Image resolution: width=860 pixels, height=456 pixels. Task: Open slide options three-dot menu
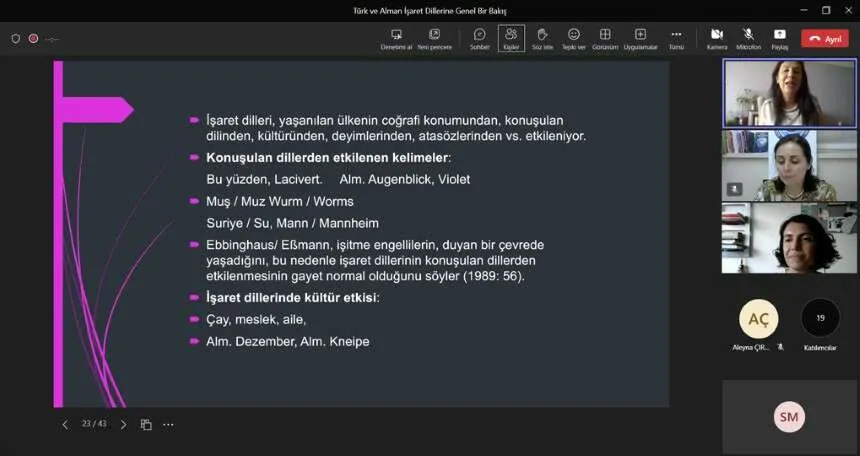168,424
